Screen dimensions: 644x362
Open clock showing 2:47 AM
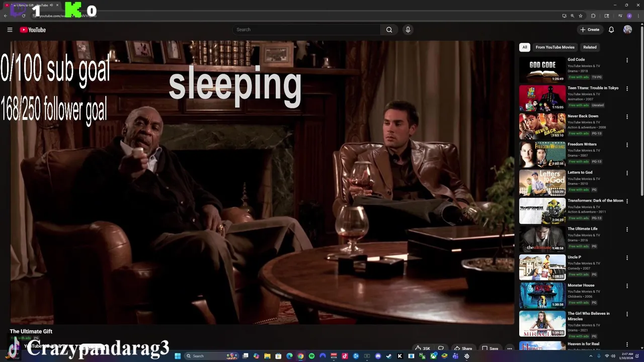pyautogui.click(x=627, y=356)
